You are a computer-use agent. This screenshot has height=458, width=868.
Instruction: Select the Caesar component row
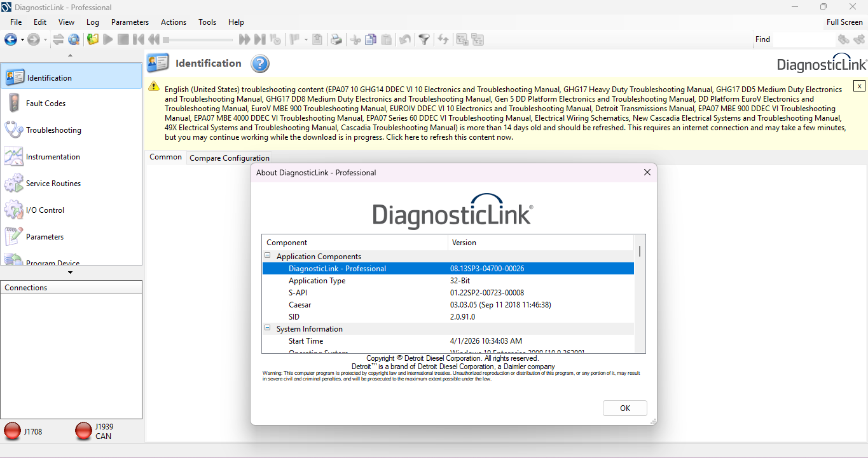pyautogui.click(x=448, y=305)
